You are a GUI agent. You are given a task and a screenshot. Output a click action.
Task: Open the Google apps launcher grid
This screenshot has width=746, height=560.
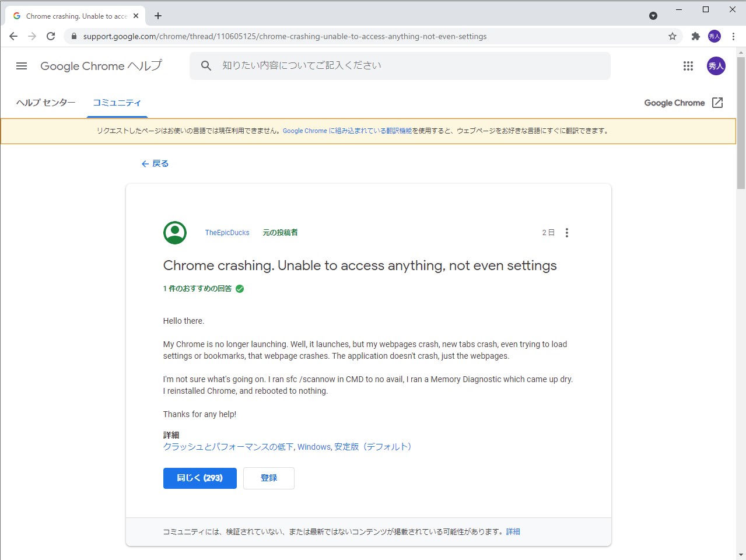(x=688, y=66)
